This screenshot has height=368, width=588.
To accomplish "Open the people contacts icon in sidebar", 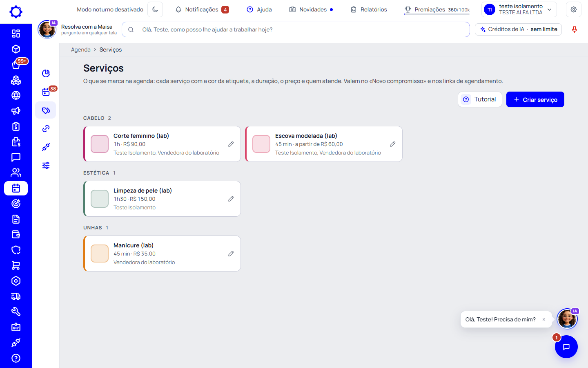I will click(x=16, y=173).
